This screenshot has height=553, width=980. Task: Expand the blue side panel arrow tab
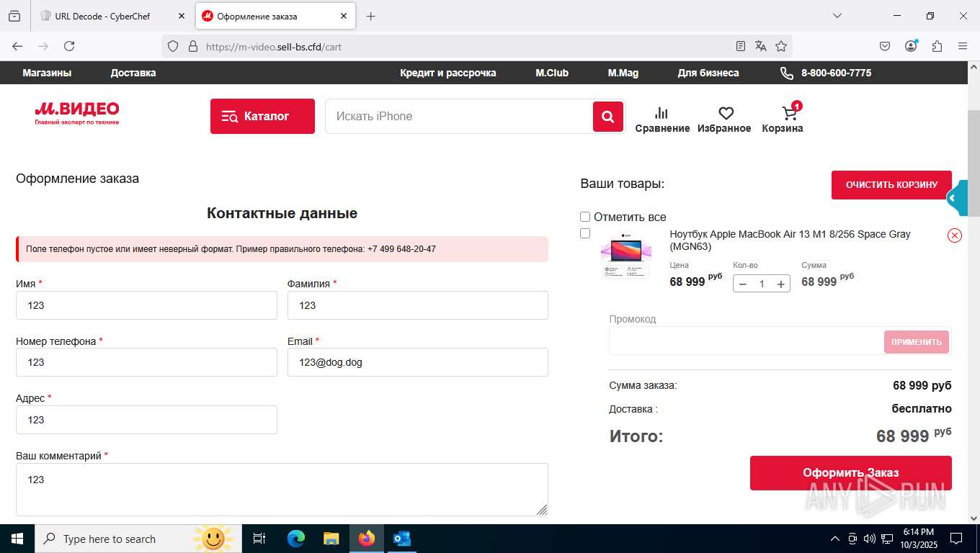pos(956,198)
